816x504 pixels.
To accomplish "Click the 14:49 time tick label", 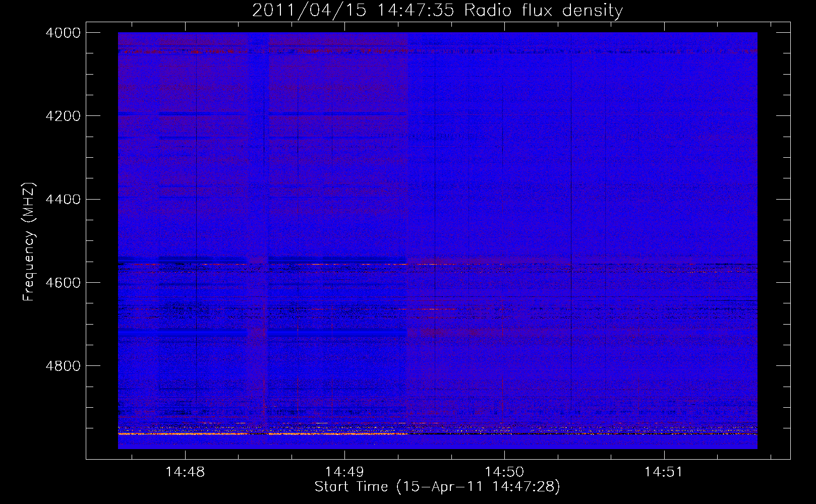I will point(344,472).
